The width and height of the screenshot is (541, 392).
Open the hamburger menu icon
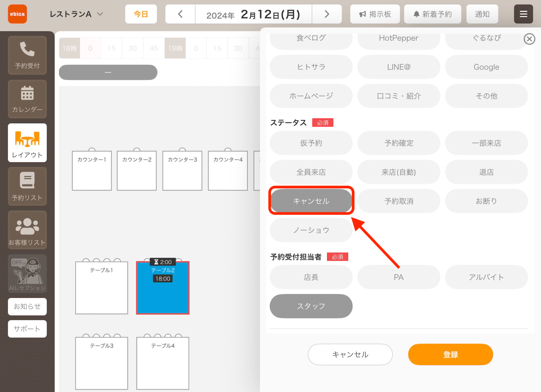(523, 14)
